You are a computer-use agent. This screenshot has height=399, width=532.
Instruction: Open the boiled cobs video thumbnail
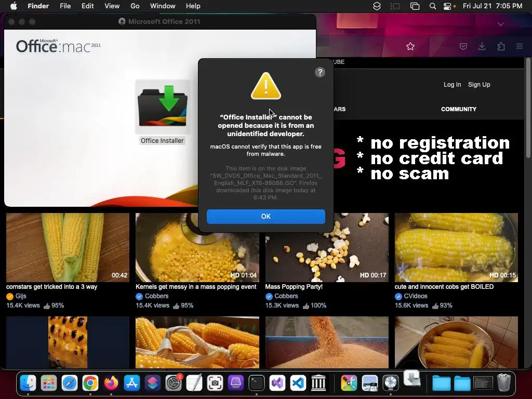pyautogui.click(x=456, y=247)
